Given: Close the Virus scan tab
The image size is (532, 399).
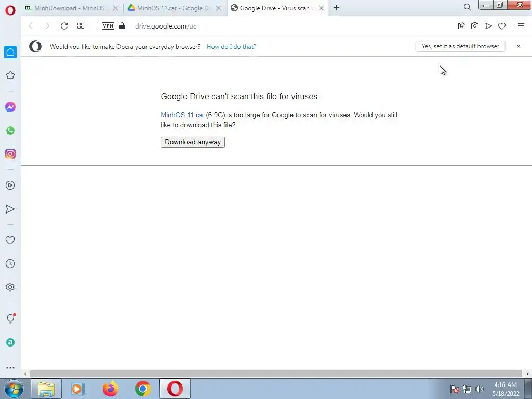Looking at the screenshot, I should (321, 8).
